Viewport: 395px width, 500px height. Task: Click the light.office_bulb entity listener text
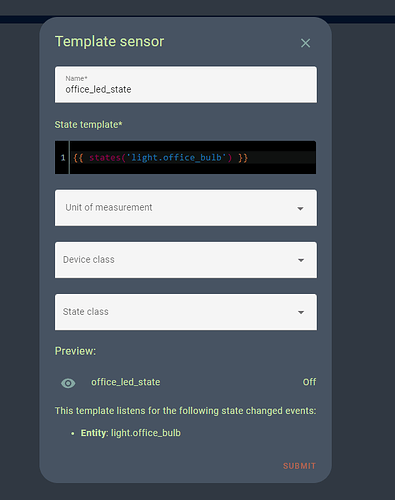pos(146,433)
